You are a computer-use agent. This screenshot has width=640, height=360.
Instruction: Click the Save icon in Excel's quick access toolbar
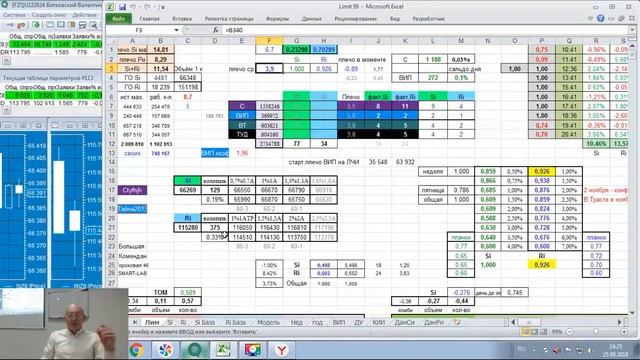click(x=122, y=7)
